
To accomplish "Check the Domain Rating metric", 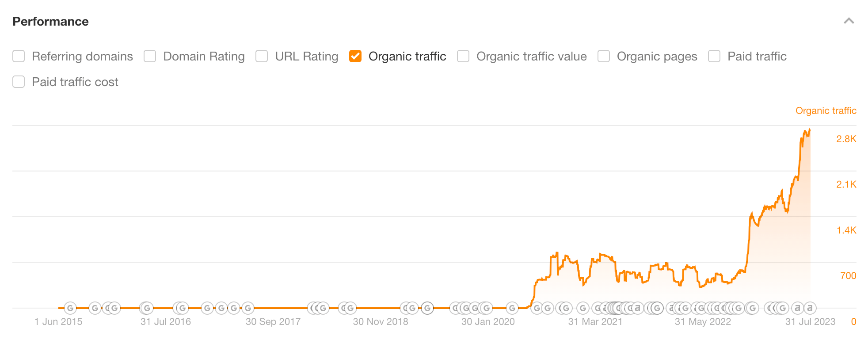I will click(x=150, y=56).
